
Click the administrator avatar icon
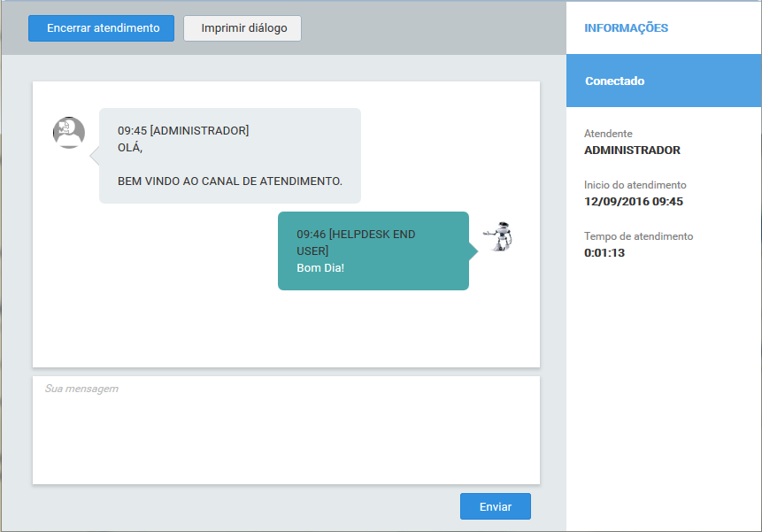(68, 132)
